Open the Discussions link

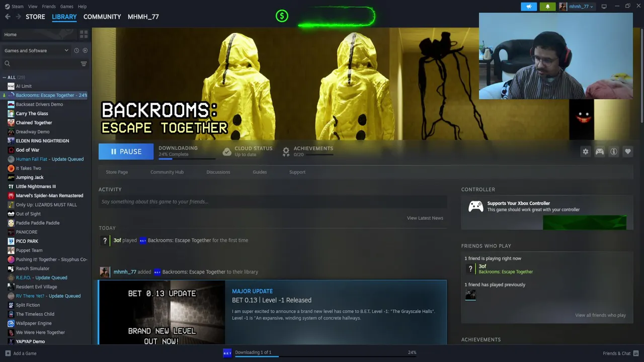coord(218,172)
